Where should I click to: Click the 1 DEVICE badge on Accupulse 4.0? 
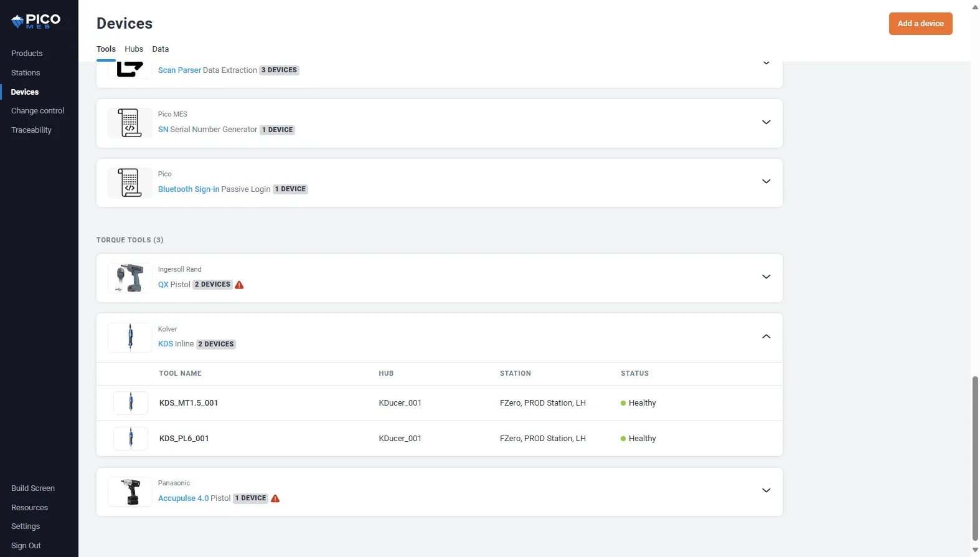pyautogui.click(x=250, y=498)
